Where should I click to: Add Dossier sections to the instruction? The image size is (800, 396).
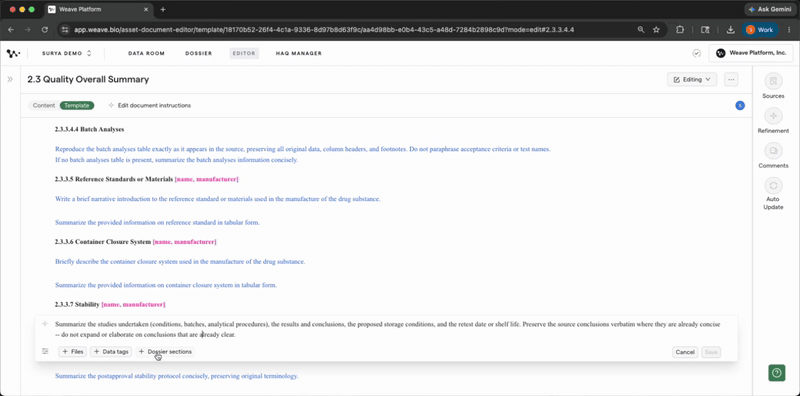(x=165, y=352)
